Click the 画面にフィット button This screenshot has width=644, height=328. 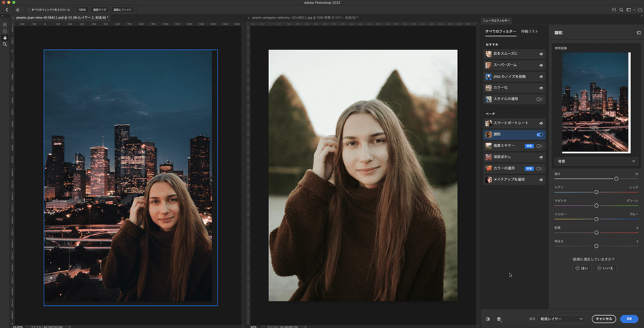122,9
